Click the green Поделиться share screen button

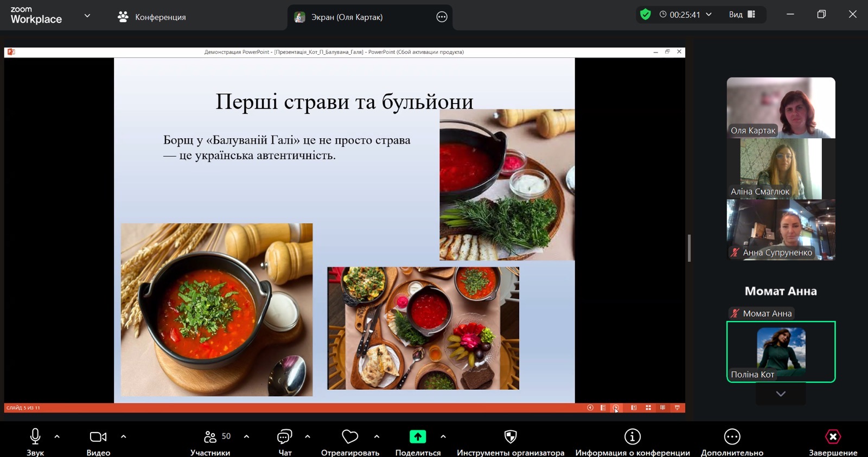tap(417, 437)
